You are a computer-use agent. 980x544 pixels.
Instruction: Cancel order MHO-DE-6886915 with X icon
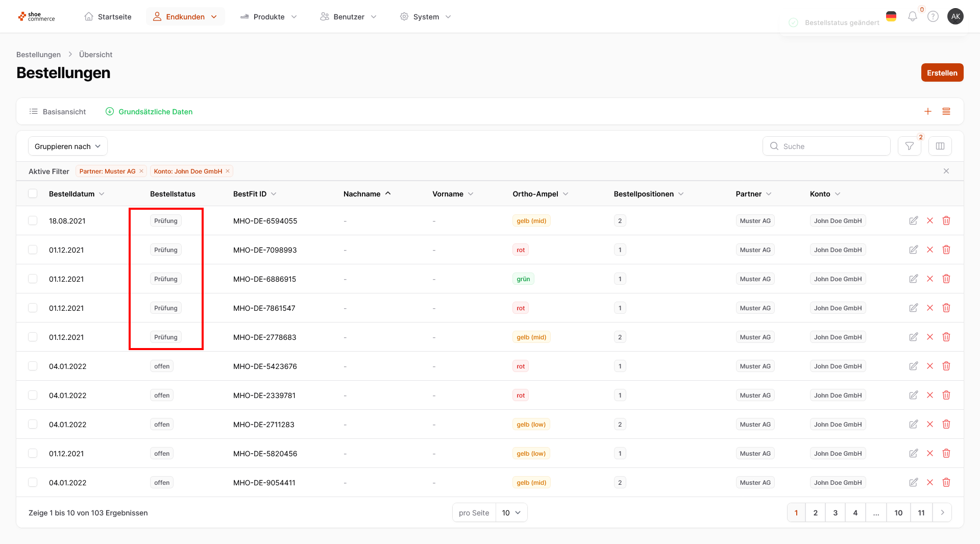tap(929, 279)
